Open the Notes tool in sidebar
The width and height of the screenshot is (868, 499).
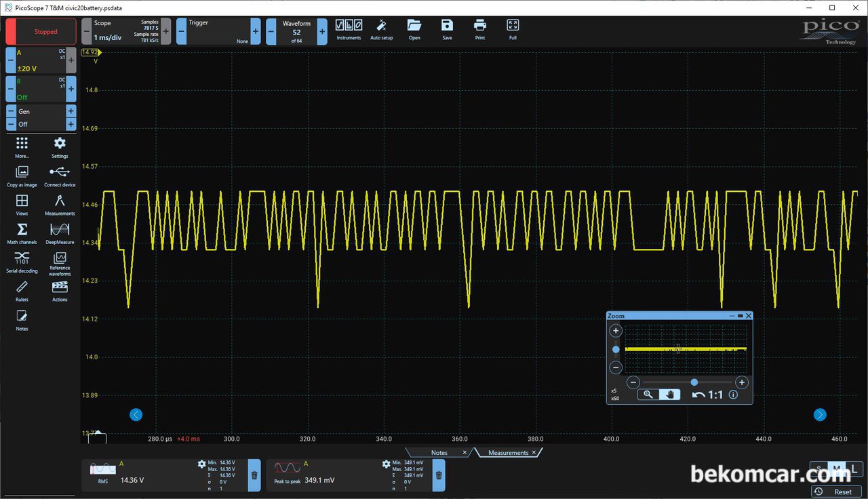[x=22, y=320]
